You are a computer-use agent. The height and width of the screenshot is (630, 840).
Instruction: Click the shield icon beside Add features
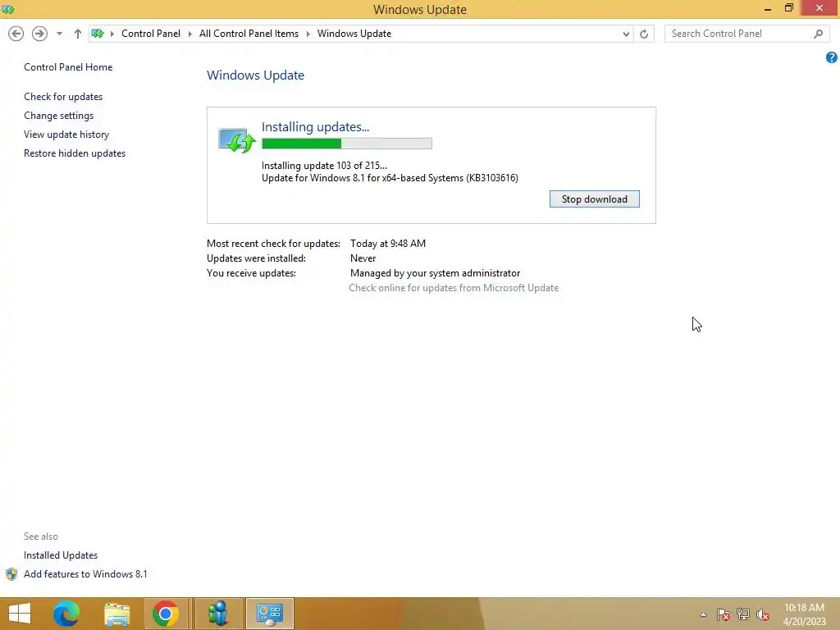pyautogui.click(x=11, y=574)
